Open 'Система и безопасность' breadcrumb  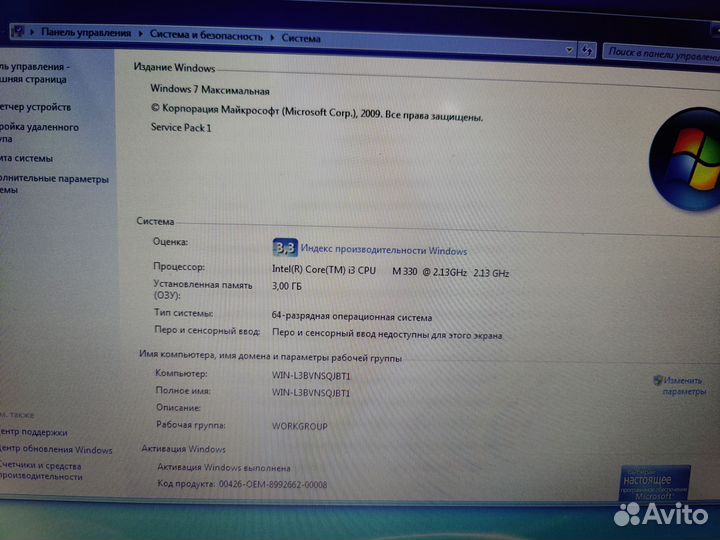click(x=206, y=35)
